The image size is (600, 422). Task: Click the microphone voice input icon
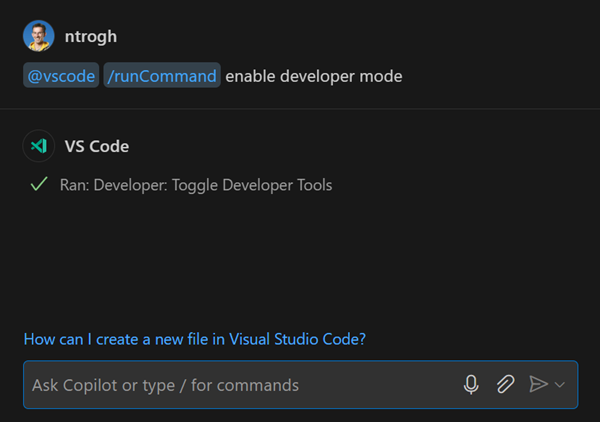tap(471, 384)
